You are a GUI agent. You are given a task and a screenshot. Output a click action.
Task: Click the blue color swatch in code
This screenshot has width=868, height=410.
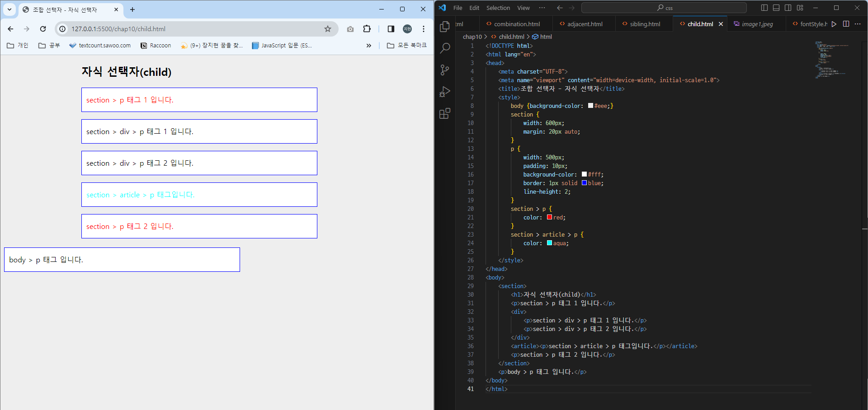[584, 183]
